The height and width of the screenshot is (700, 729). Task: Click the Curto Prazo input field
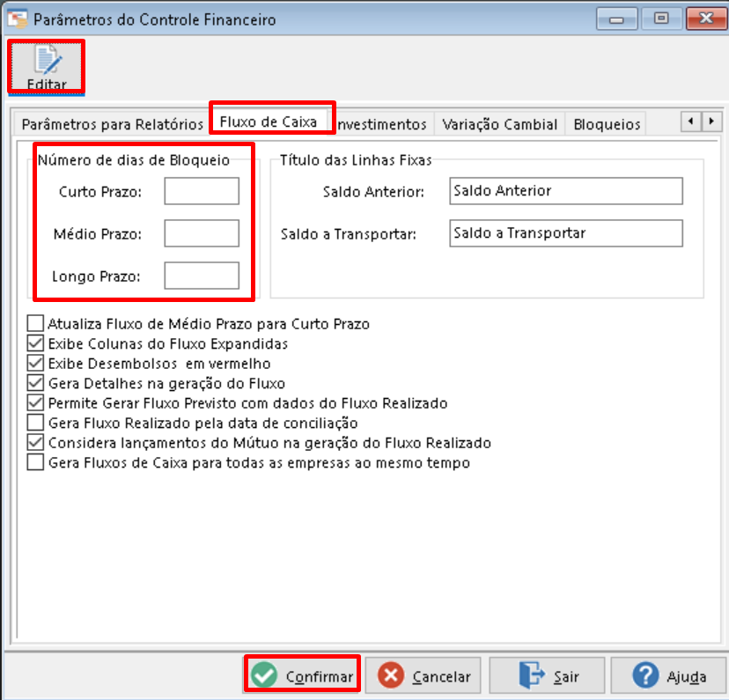pyautogui.click(x=202, y=190)
